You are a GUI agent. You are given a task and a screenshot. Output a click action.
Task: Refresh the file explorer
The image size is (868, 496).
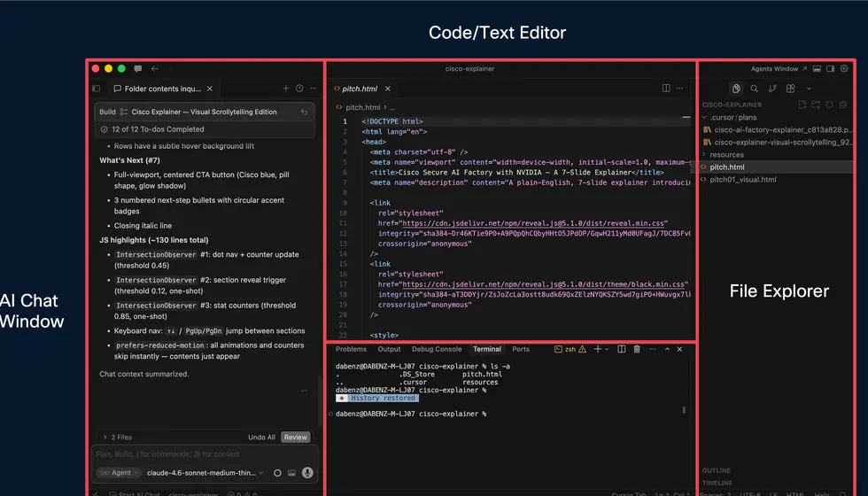pyautogui.click(x=829, y=105)
